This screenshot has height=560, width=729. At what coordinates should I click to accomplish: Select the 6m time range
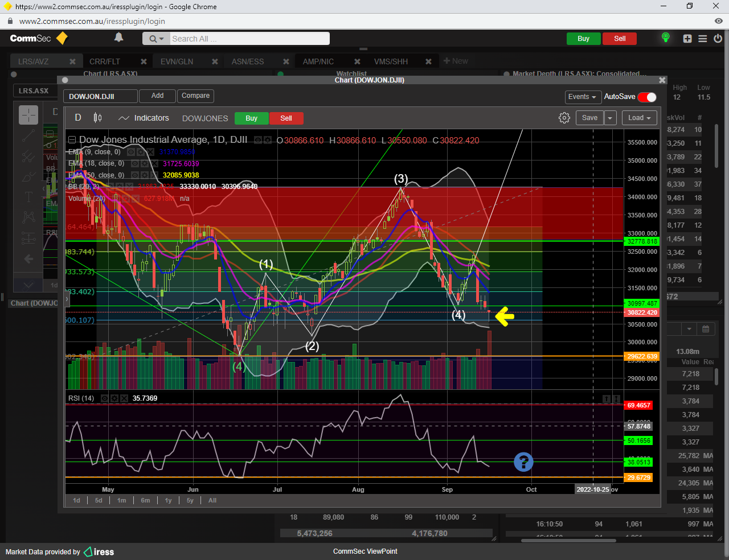pos(145,500)
